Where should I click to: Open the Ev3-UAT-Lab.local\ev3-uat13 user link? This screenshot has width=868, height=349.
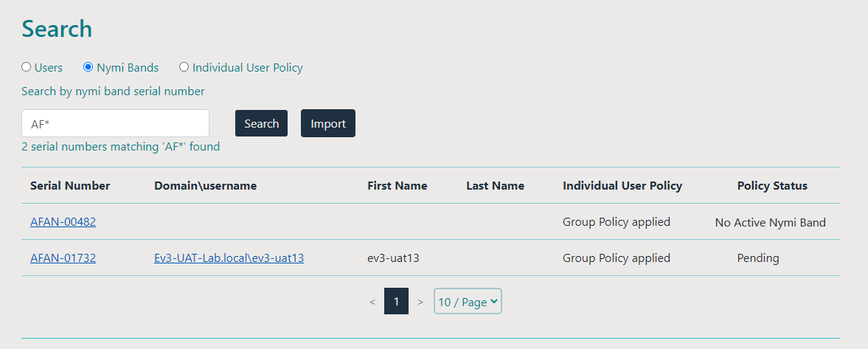pos(229,258)
